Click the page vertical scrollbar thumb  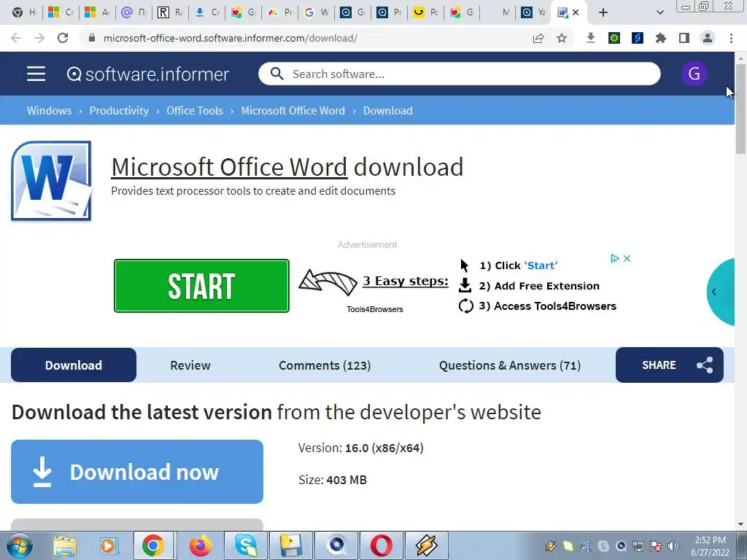(740, 109)
